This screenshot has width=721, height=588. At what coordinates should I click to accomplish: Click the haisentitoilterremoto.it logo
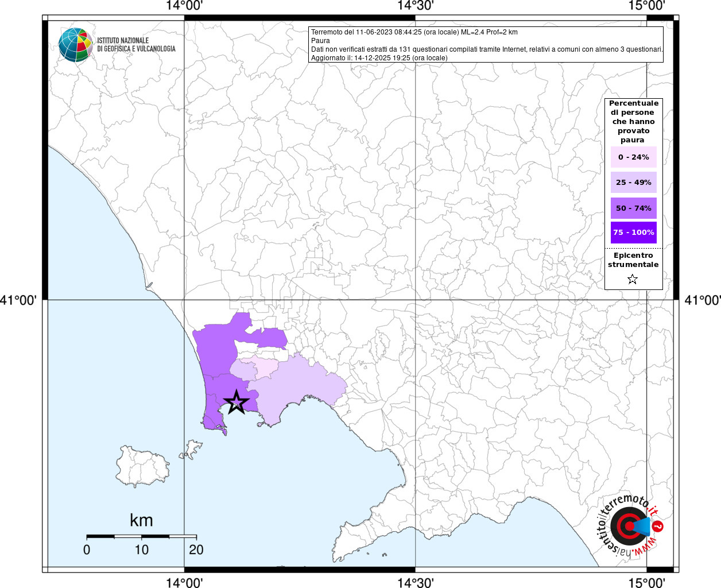[x=630, y=525]
